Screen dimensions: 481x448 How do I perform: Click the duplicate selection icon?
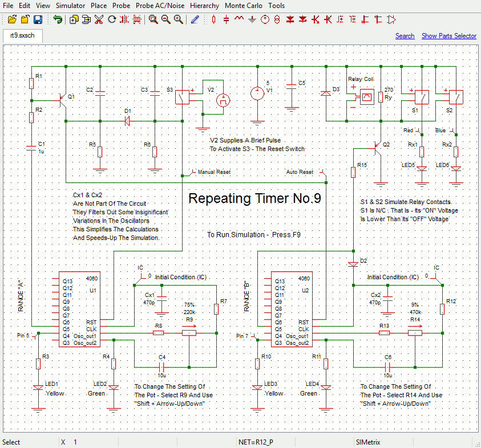(74, 19)
